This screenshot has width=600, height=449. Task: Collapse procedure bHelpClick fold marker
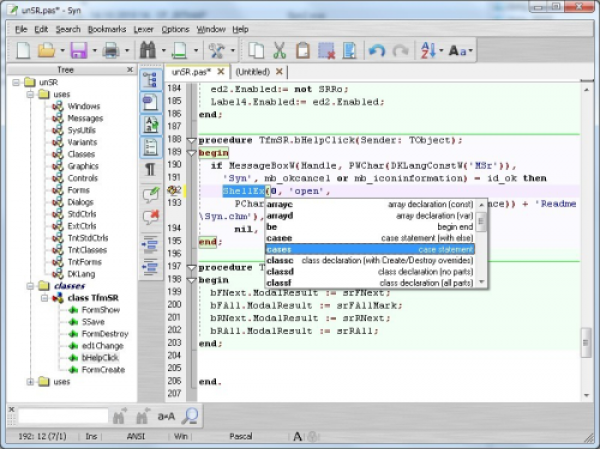tap(192, 141)
